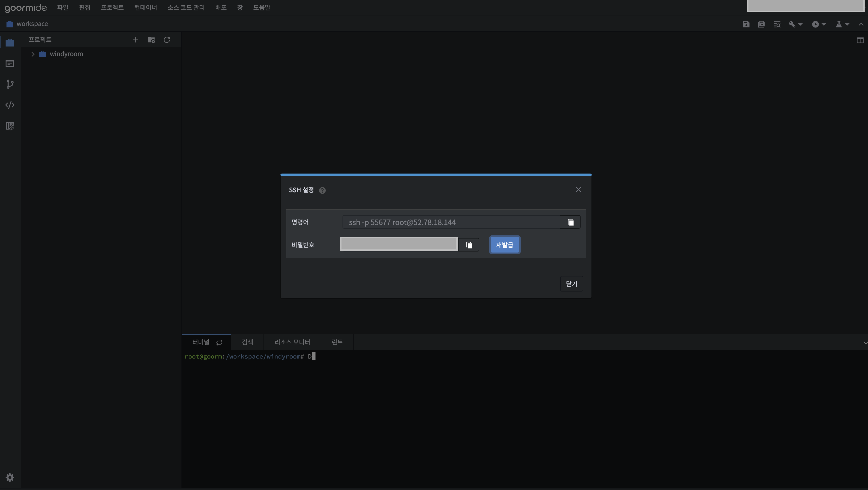Collapse the top toolbar with chevron

[861, 24]
